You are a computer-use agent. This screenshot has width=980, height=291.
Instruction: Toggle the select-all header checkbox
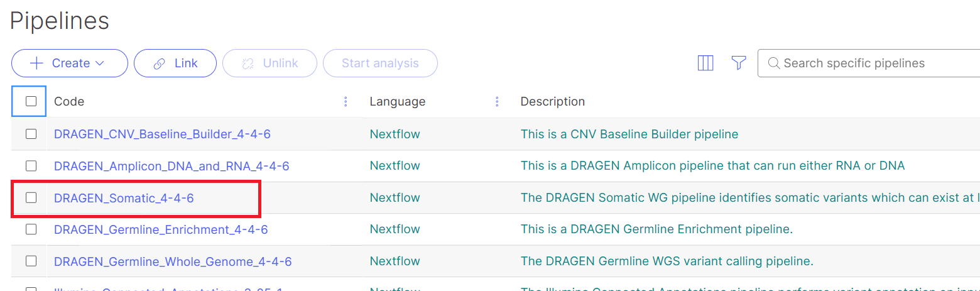coord(31,101)
